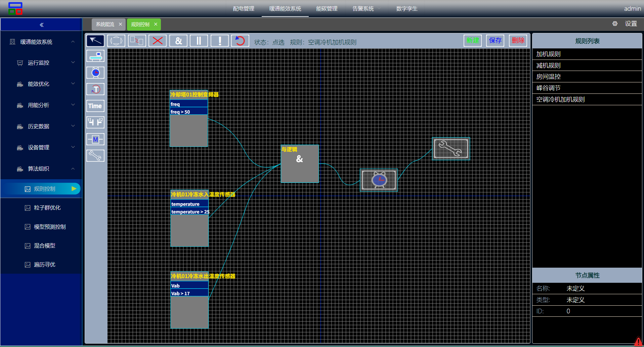The width and height of the screenshot is (644, 347).
Task: Choose the alarm clock node tool
Action: 95,73
